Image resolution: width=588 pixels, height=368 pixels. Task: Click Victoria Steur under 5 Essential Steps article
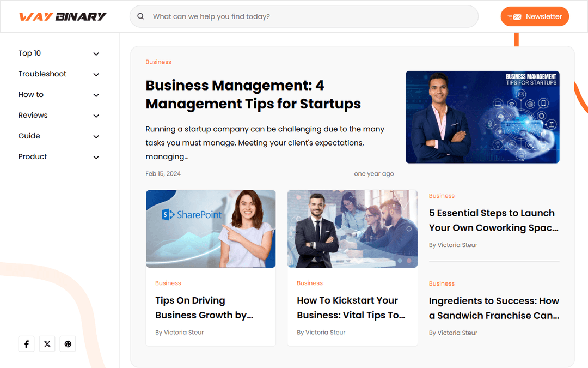pyautogui.click(x=457, y=245)
